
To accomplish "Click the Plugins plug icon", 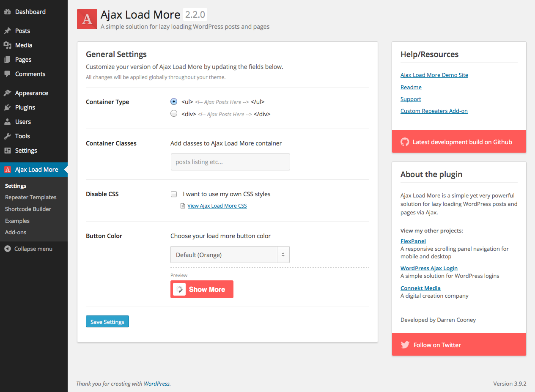I will pyautogui.click(x=7, y=107).
